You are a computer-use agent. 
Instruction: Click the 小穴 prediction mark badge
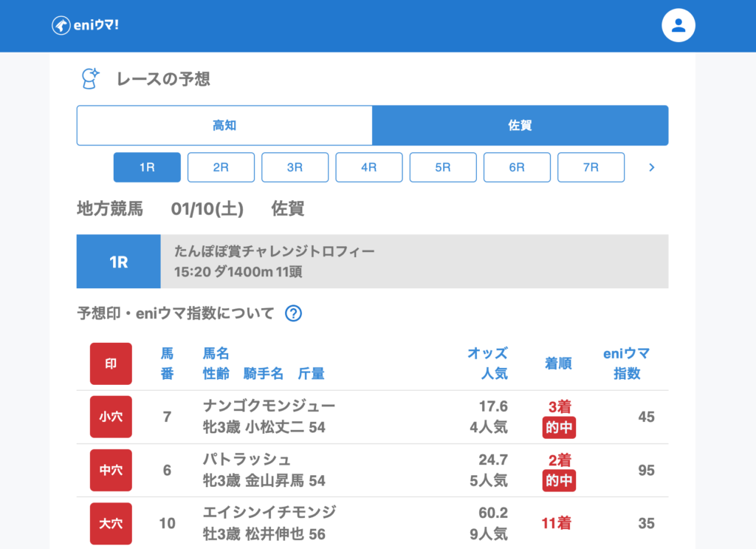(x=111, y=417)
